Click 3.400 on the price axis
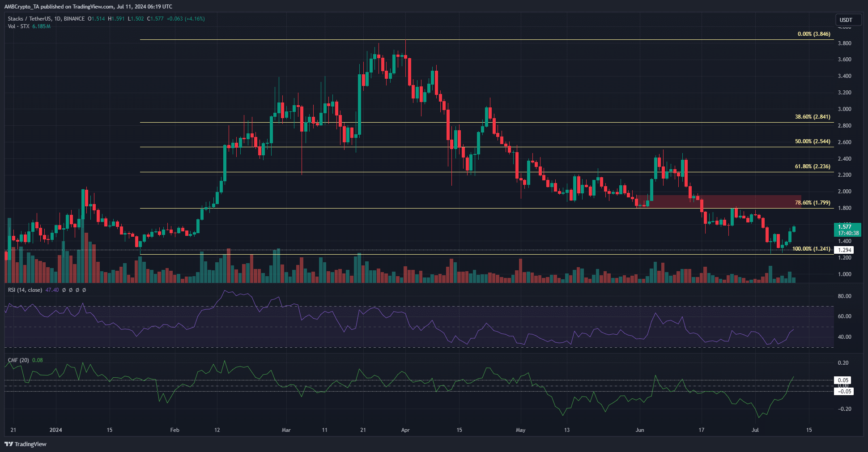 pos(845,76)
